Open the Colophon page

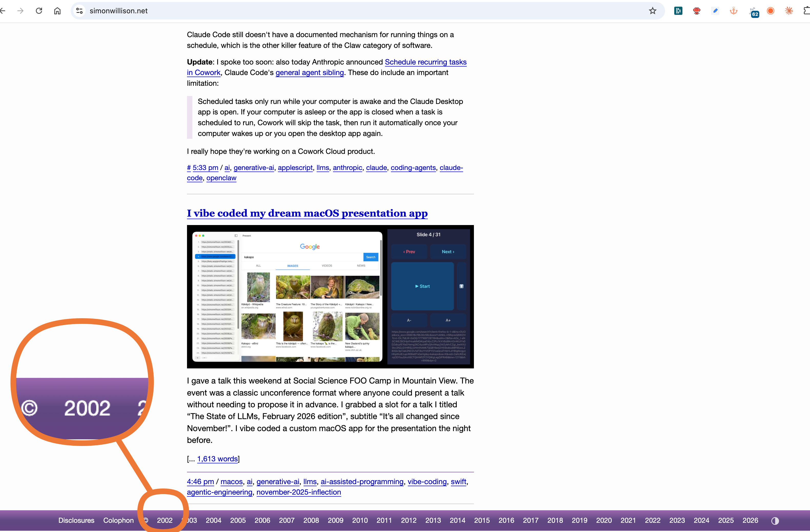pos(118,520)
